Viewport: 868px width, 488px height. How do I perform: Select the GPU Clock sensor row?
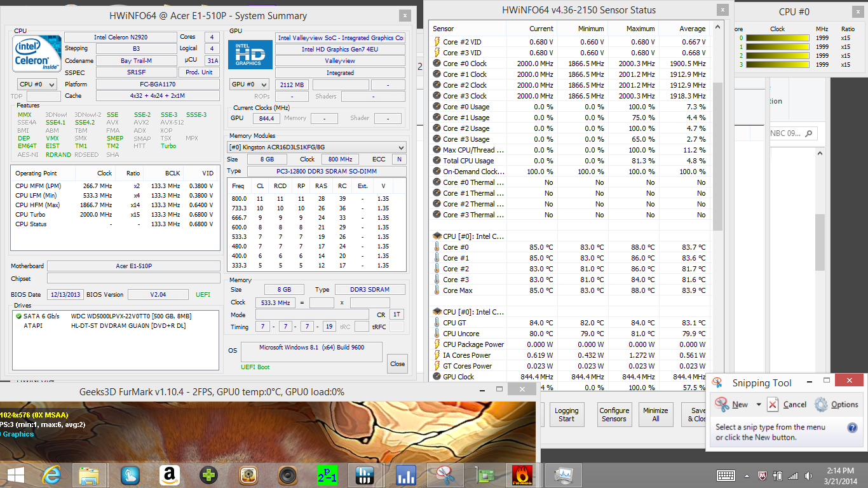[x=570, y=377]
